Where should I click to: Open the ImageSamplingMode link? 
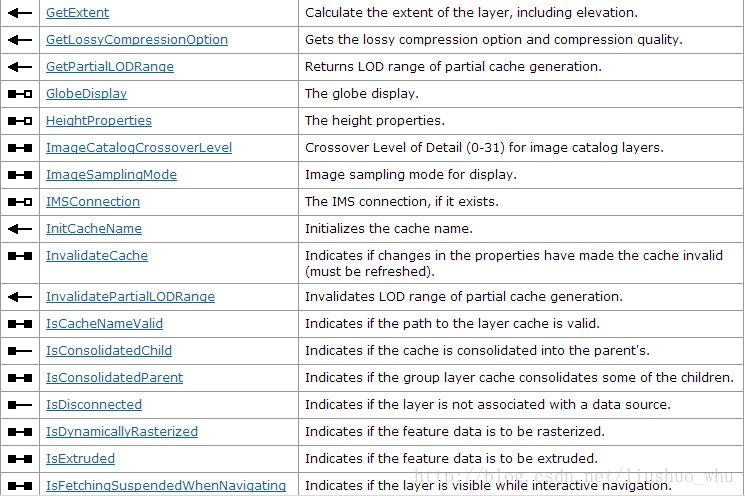coord(111,175)
